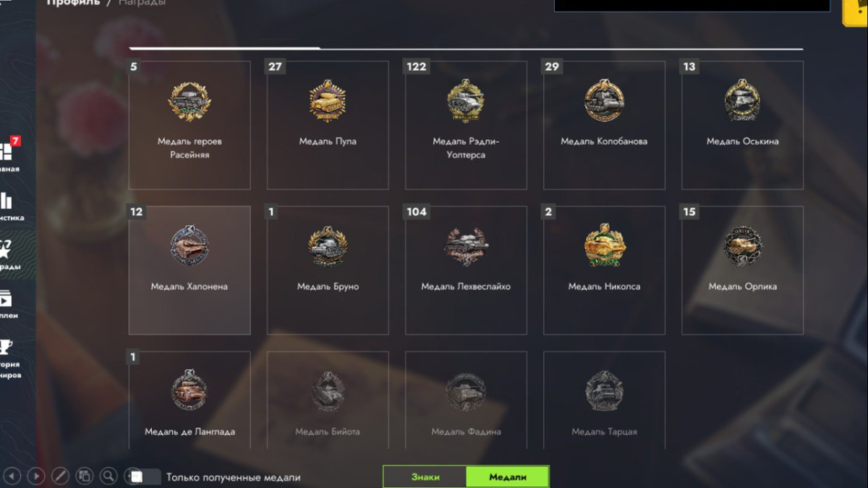
Task: Click the pencil draw icon
Action: 60,476
